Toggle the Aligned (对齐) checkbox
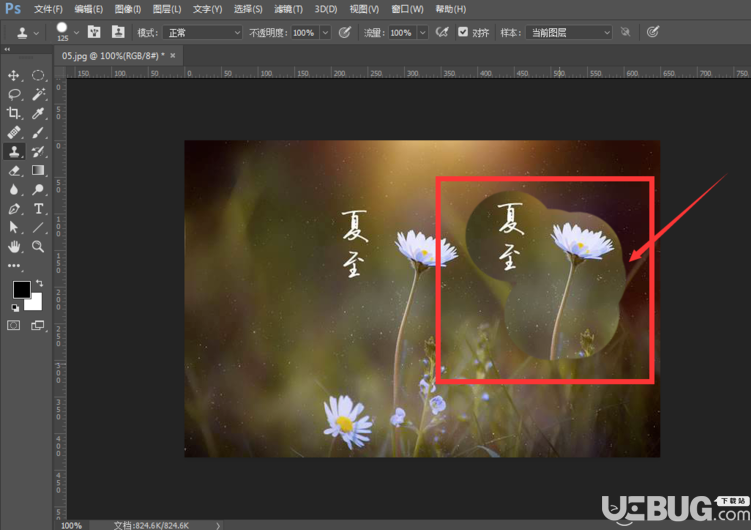This screenshot has width=751, height=530. (463, 32)
